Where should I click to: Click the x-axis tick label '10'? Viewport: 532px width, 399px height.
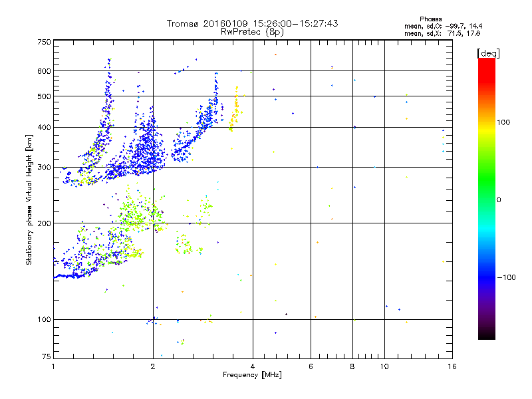tap(384, 366)
